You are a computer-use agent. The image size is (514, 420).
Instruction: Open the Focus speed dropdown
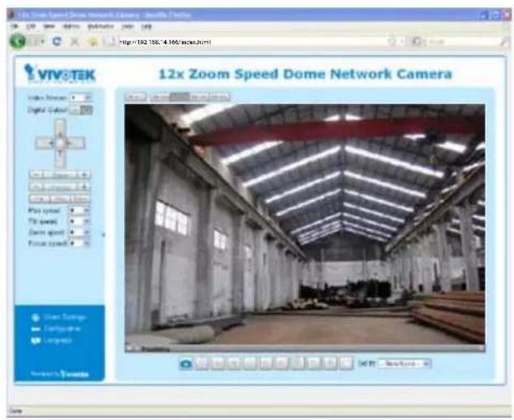point(79,243)
